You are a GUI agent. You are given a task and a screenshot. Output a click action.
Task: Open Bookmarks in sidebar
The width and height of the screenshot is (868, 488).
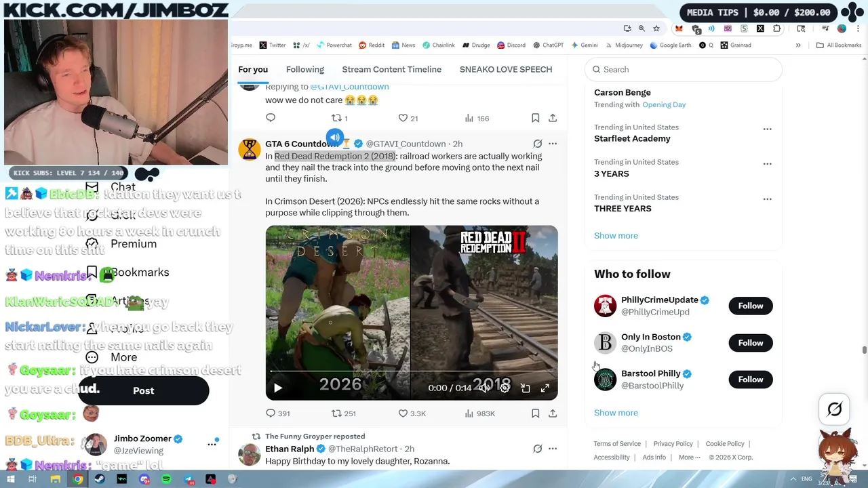pos(127,272)
